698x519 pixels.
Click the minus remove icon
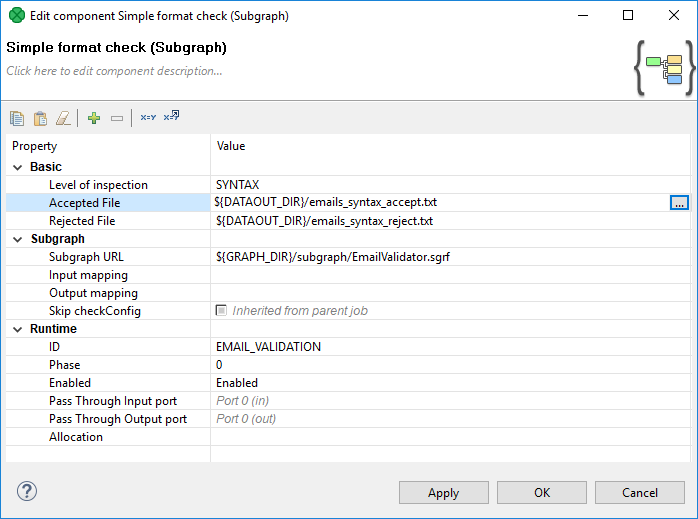117,118
